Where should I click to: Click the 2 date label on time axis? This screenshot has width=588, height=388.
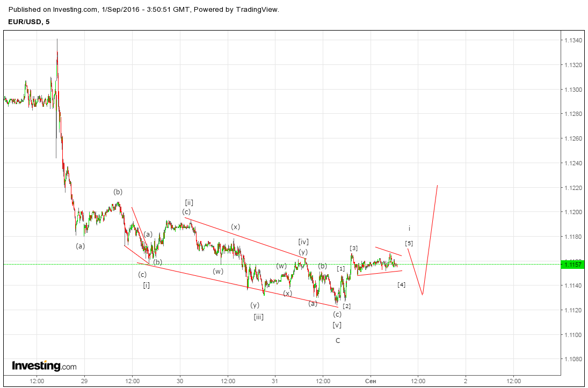tap(466, 381)
